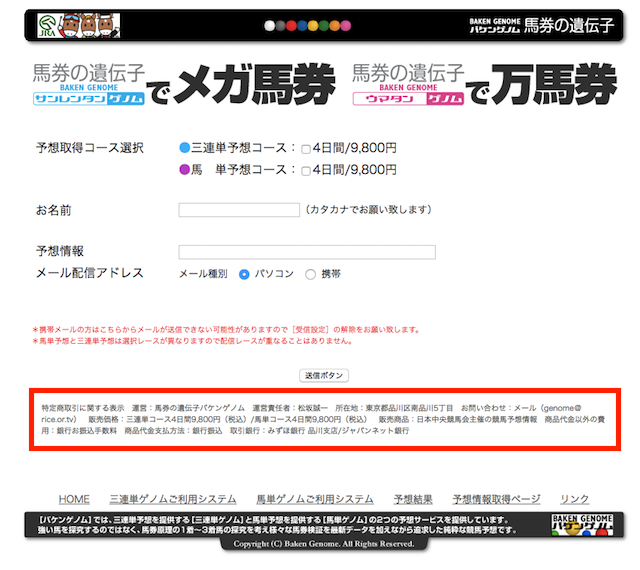Click the Copyright Baken Genome text
Screen dimensions: 640x570
[x=324, y=544]
